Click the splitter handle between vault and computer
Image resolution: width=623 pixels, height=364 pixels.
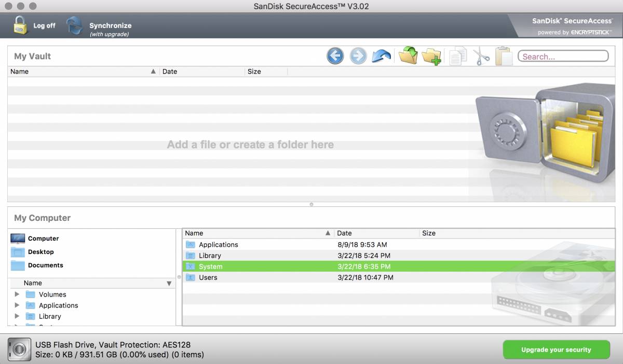tap(311, 204)
